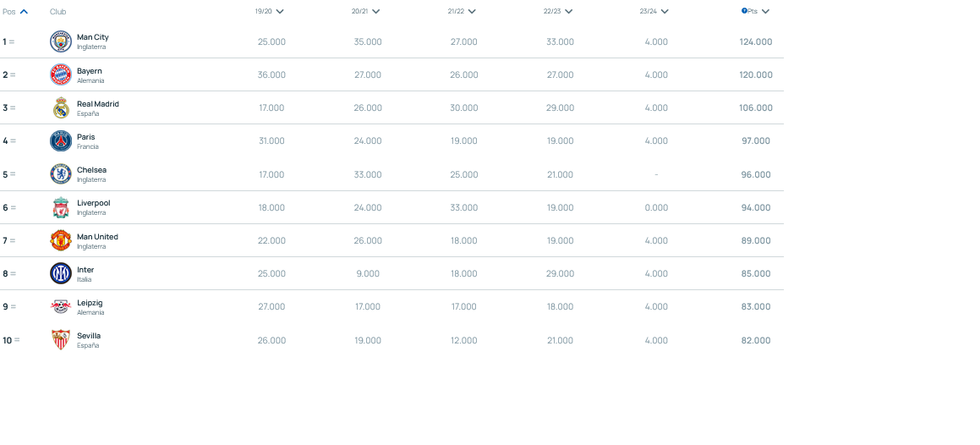Sort by 22/23 season chevron
The image size is (980, 445).
point(569,12)
